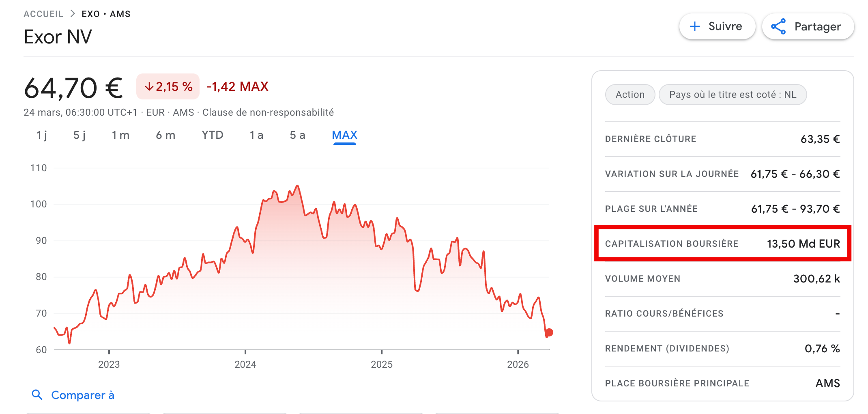
Task: Click the Action tag chip
Action: 630,95
